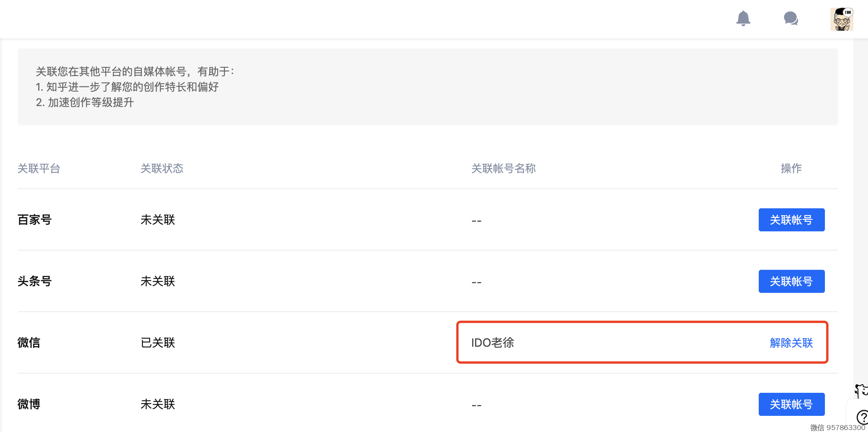Open the notifications bell icon

[x=743, y=18]
